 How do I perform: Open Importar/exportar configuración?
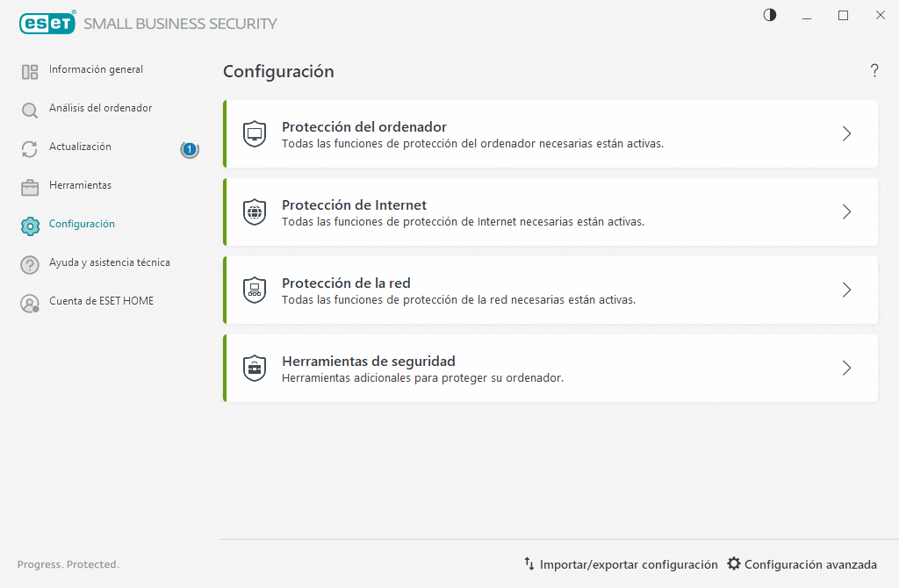coord(623,564)
